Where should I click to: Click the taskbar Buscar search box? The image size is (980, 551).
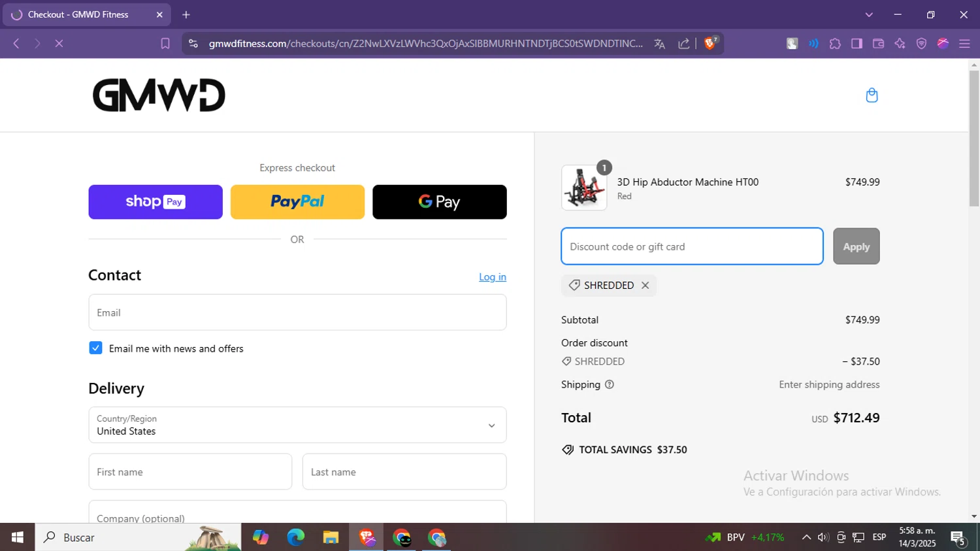[138, 537]
